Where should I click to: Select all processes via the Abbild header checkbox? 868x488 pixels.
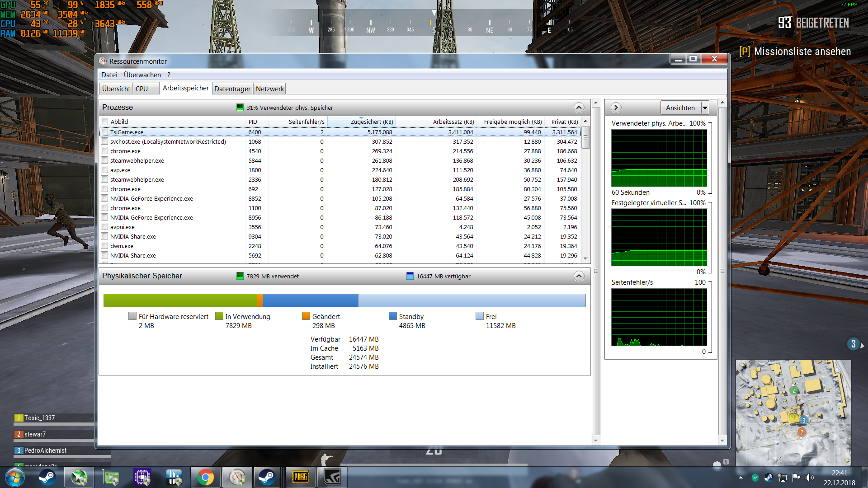pos(105,122)
